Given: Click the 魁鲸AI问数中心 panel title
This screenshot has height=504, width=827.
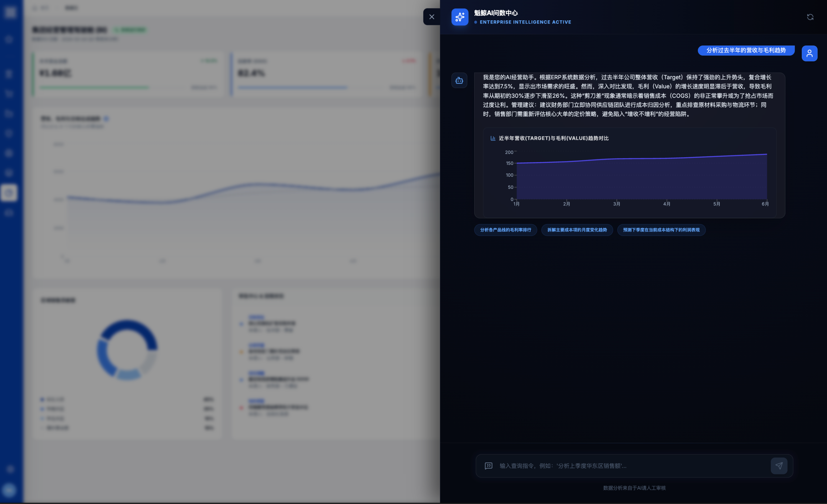Looking at the screenshot, I should click(496, 13).
